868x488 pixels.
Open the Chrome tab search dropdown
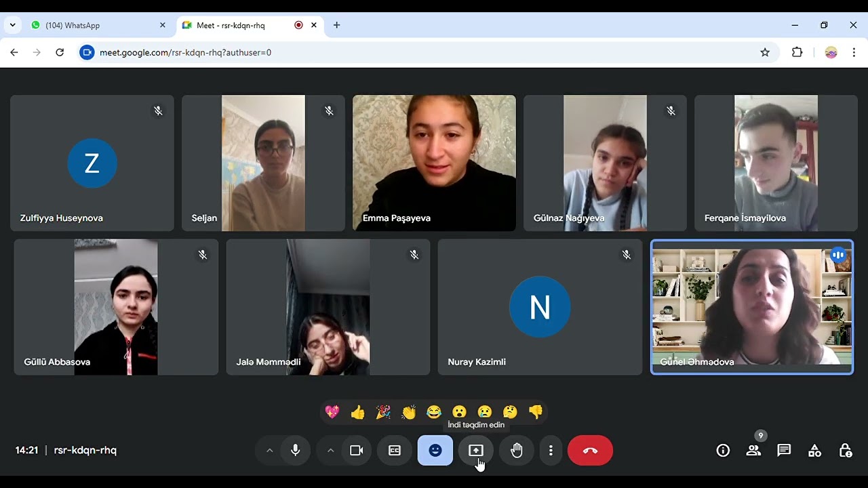(12, 25)
